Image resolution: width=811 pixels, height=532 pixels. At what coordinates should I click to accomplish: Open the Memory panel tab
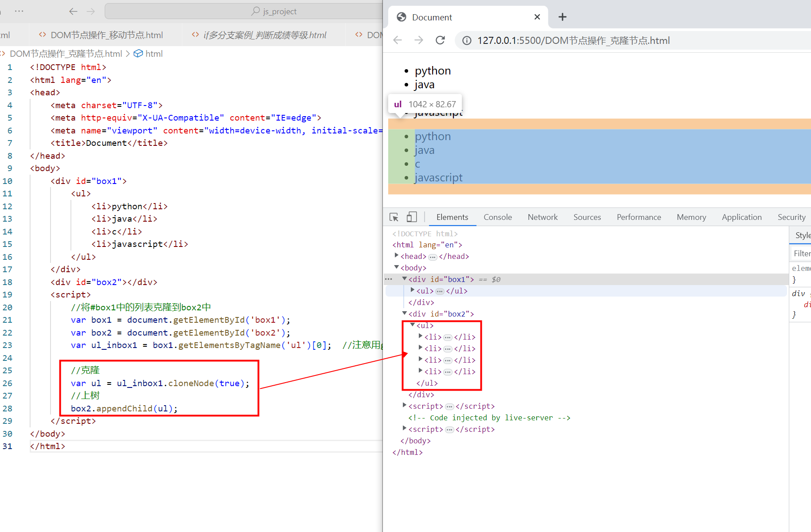click(691, 217)
